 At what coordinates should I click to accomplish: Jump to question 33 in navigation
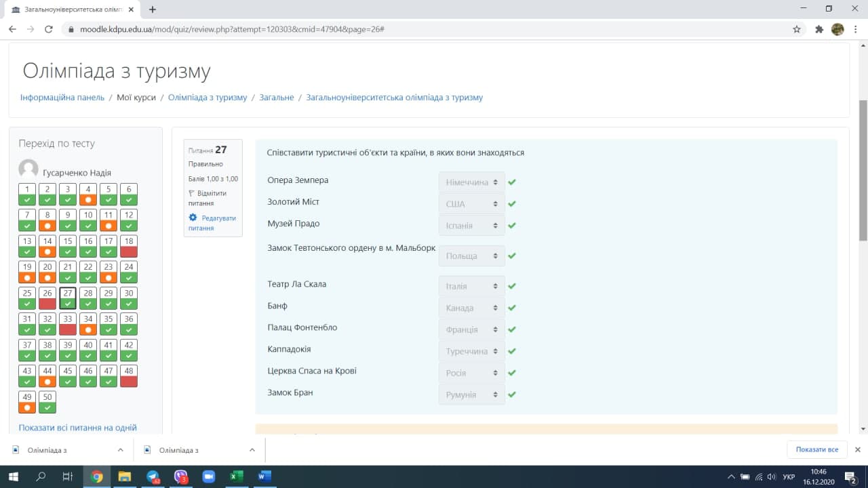pyautogui.click(x=67, y=325)
